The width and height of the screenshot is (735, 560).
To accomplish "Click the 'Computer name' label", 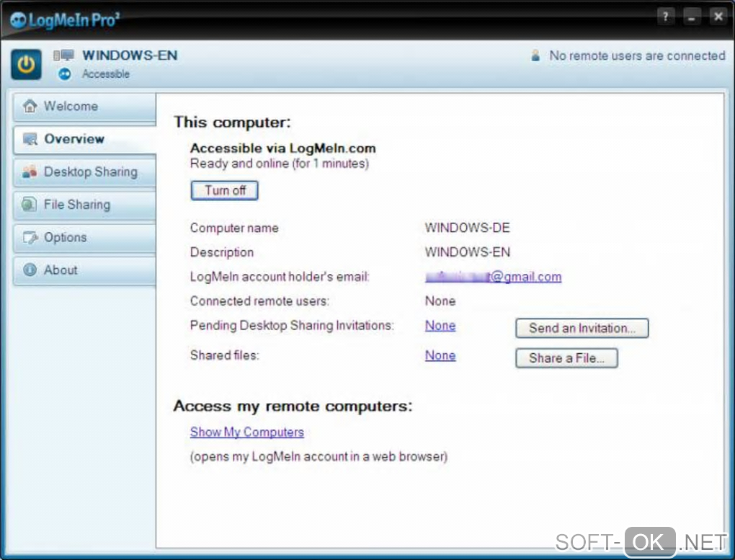I will tap(234, 228).
